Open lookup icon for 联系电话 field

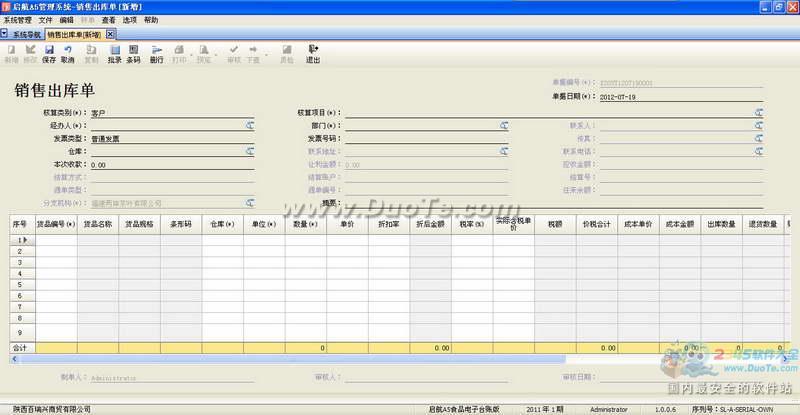tap(759, 151)
